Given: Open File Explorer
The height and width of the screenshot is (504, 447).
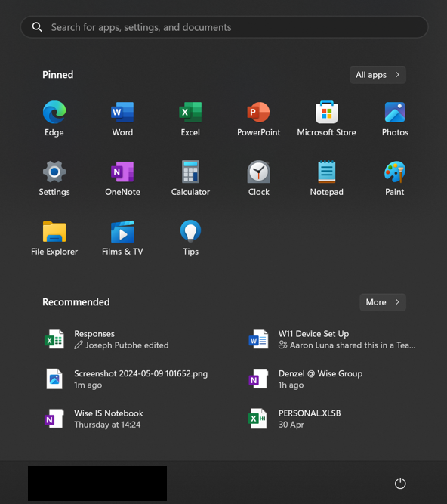Looking at the screenshot, I should pos(54,237).
